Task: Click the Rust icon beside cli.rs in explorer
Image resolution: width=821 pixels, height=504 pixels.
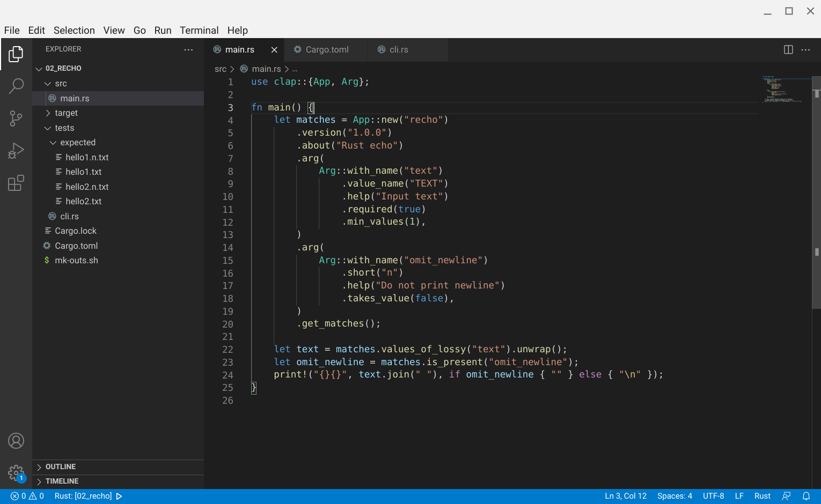Action: pyautogui.click(x=52, y=216)
